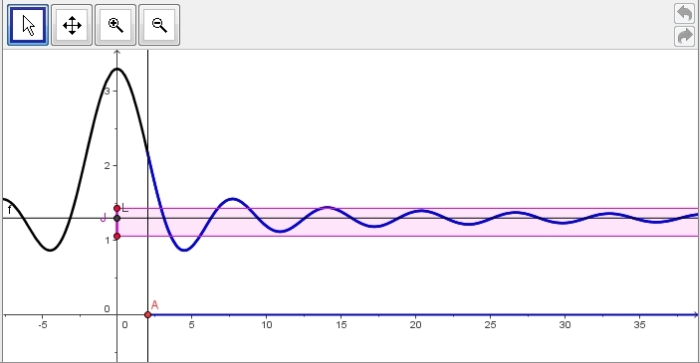
Task: Click the black curve's maximum near y-axis
Action: tap(117, 69)
